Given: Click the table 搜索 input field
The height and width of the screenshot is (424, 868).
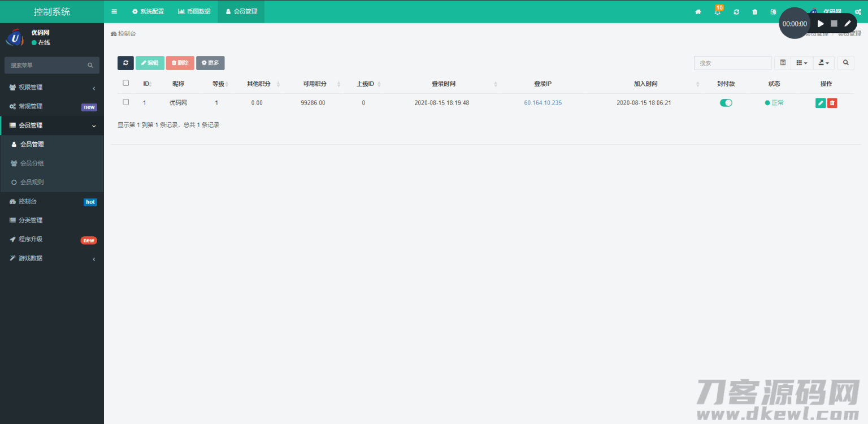Looking at the screenshot, I should (x=732, y=63).
